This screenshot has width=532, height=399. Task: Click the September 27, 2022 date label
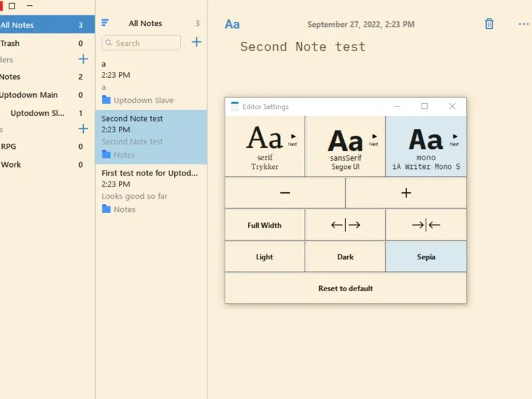360,25
